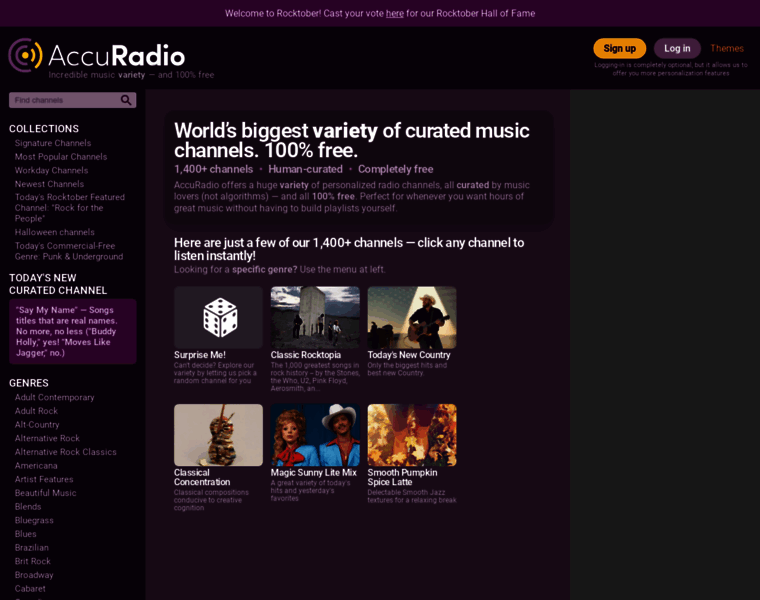This screenshot has width=760, height=600.
Task: Select Alternative Rock genre
Action: (47, 438)
